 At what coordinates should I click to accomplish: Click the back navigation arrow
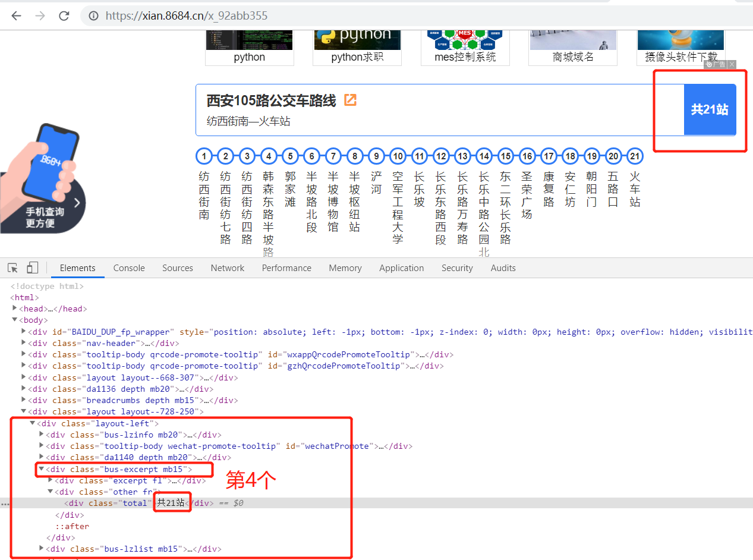(15, 15)
